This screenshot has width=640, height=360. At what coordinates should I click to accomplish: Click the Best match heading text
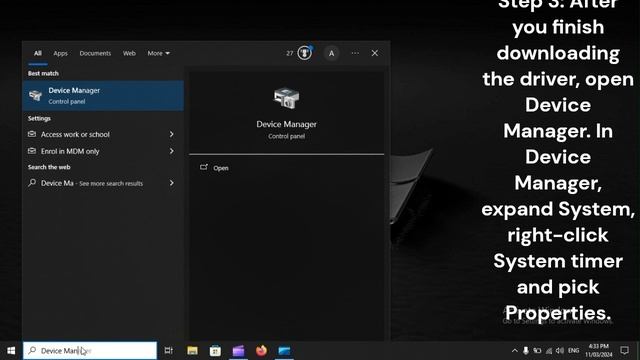pyautogui.click(x=43, y=73)
